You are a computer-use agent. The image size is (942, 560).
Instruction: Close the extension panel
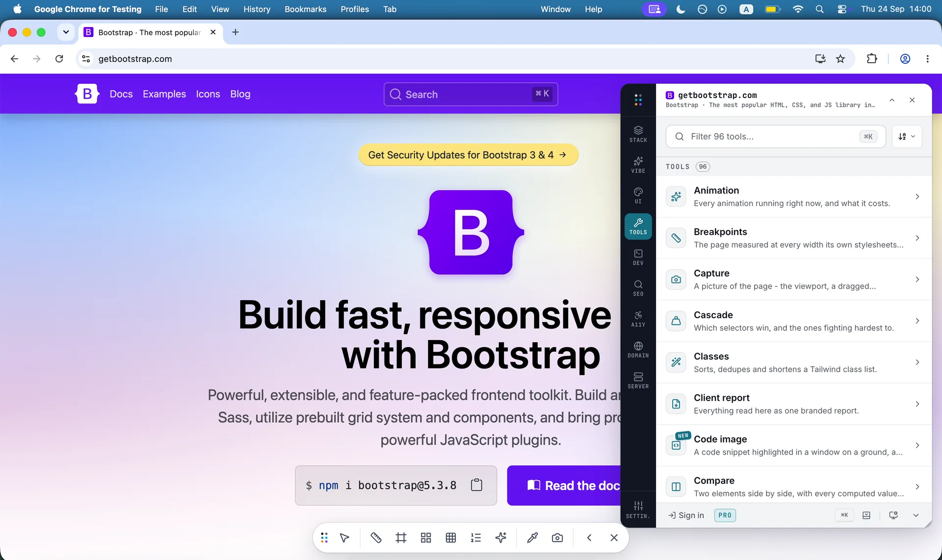click(x=912, y=100)
